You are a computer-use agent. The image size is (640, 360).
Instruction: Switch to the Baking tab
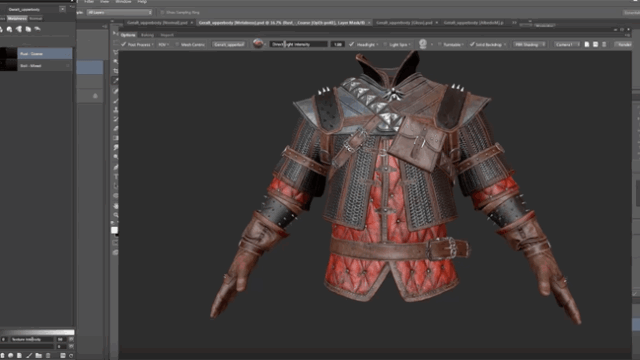(x=147, y=35)
